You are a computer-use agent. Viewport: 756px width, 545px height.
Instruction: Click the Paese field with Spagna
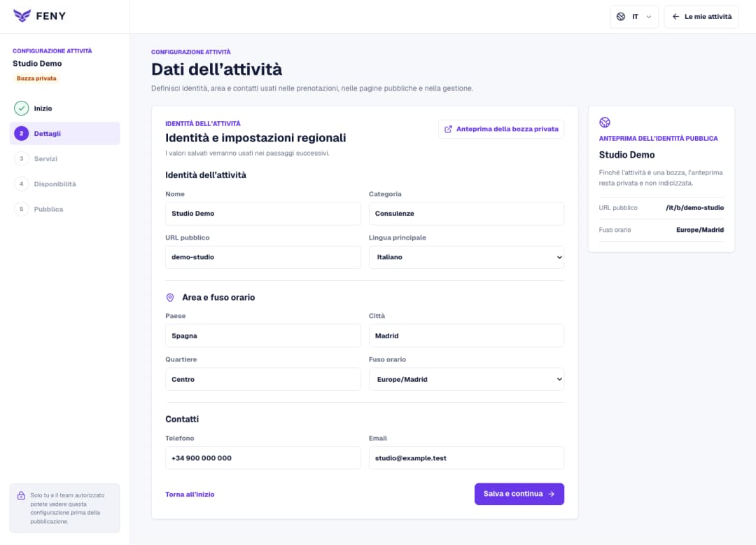click(262, 336)
